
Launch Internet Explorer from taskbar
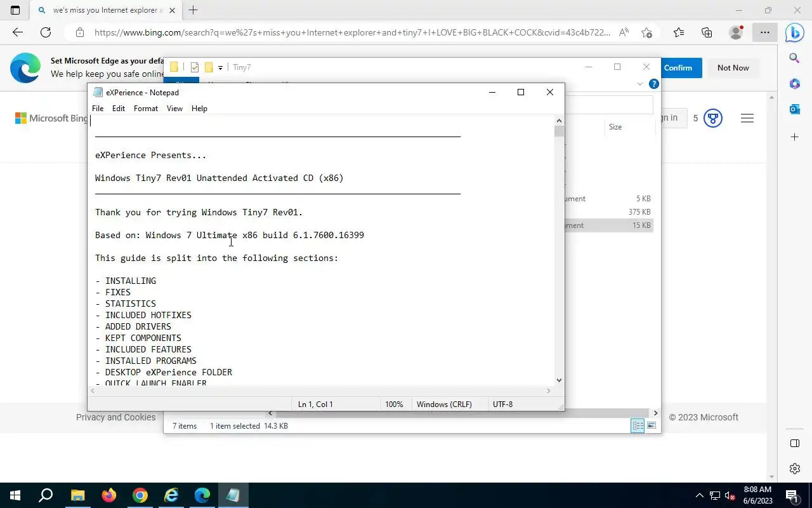tap(171, 495)
